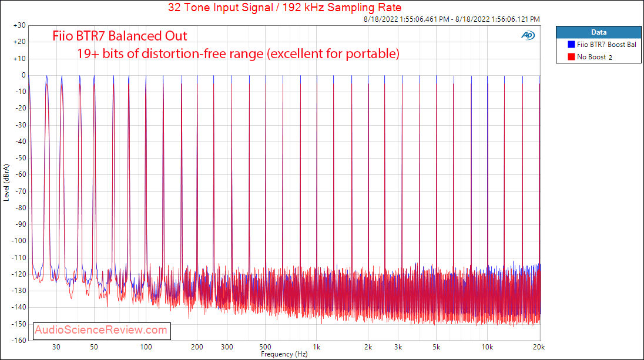Click the -160 level axis label
Screen dimensions: 644x360
[19, 340]
